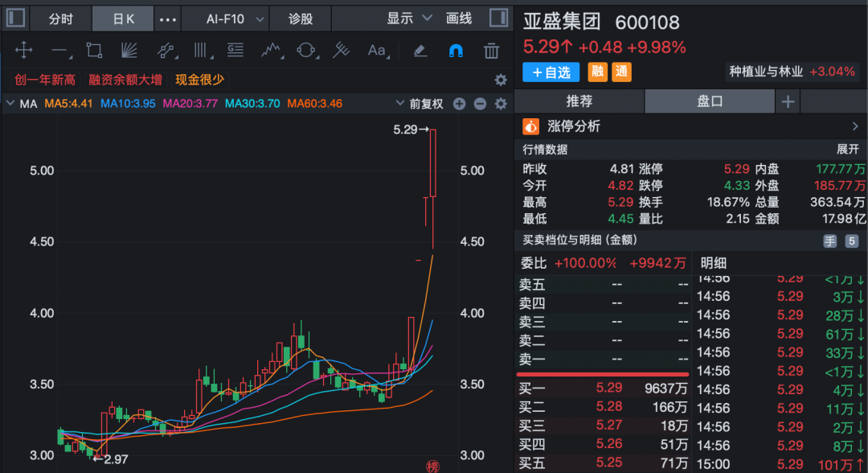This screenshot has height=473, width=868.
Task: Select the move/pan crosshair tool
Action: pos(24,51)
